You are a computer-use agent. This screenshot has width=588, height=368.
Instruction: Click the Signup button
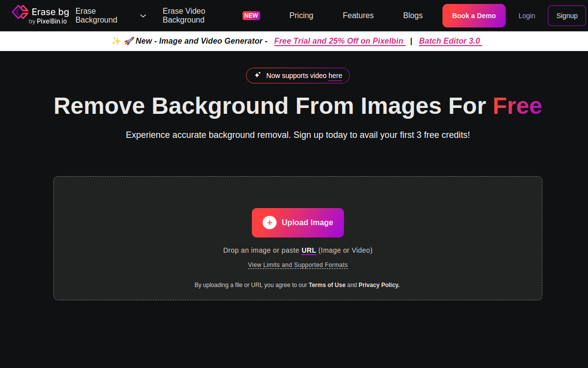click(567, 16)
